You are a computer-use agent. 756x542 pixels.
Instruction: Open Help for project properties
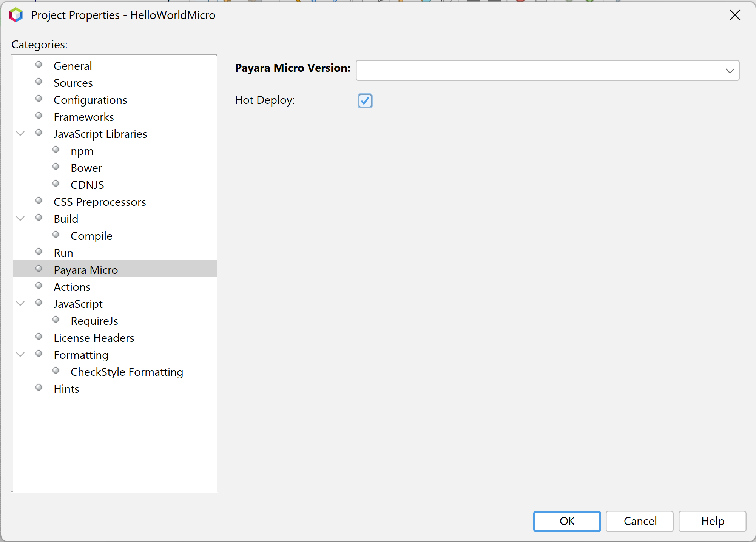(712, 521)
